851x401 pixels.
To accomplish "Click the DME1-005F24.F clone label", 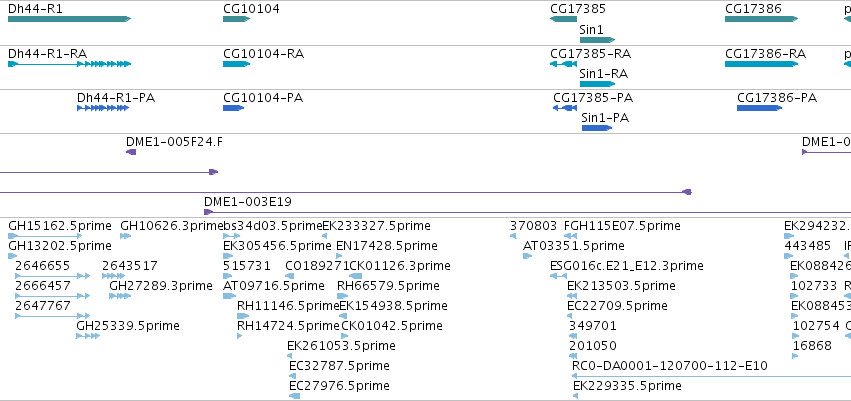I will 174,142.
